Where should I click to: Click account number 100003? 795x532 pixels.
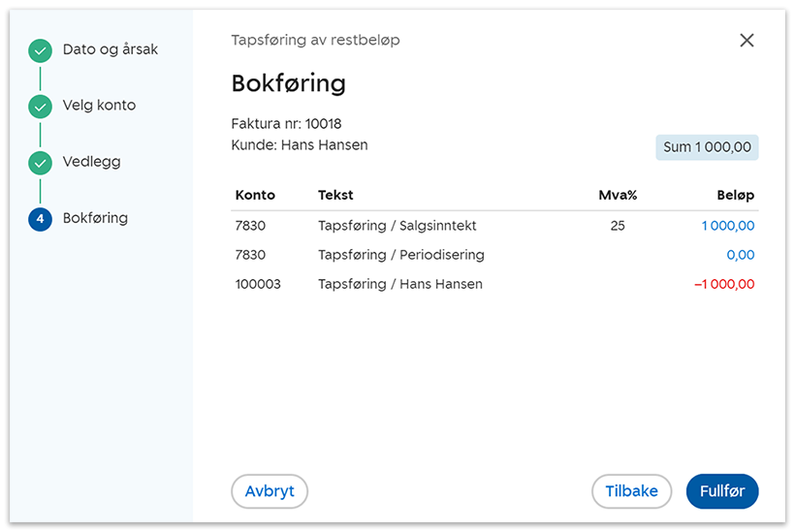point(258,284)
